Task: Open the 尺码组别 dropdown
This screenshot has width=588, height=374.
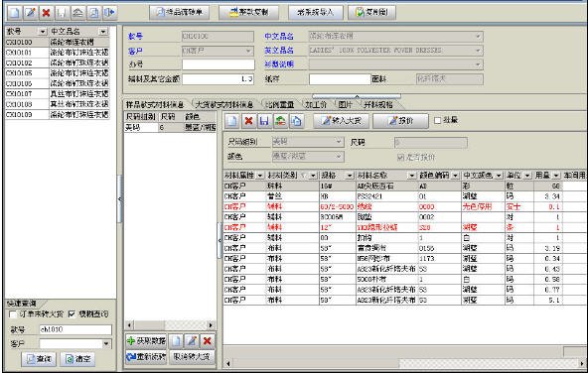Action: [x=339, y=142]
